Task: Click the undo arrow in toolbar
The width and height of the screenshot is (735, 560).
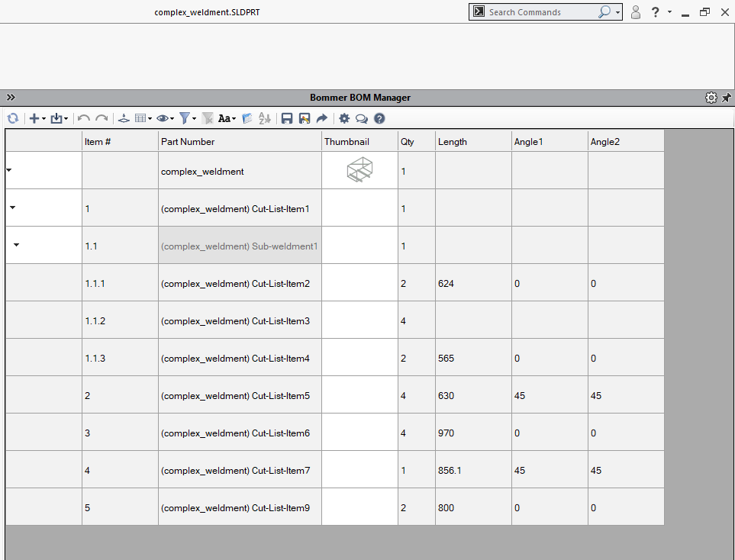Action: pos(84,118)
